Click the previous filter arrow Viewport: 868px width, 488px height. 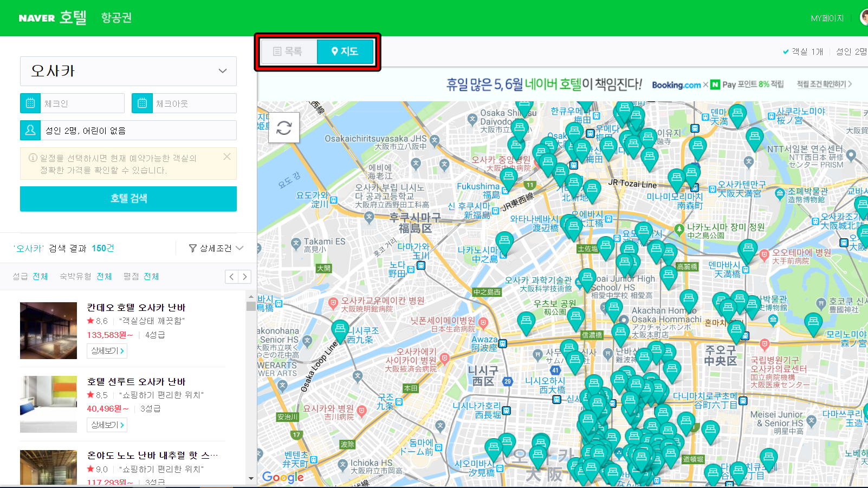coord(232,277)
